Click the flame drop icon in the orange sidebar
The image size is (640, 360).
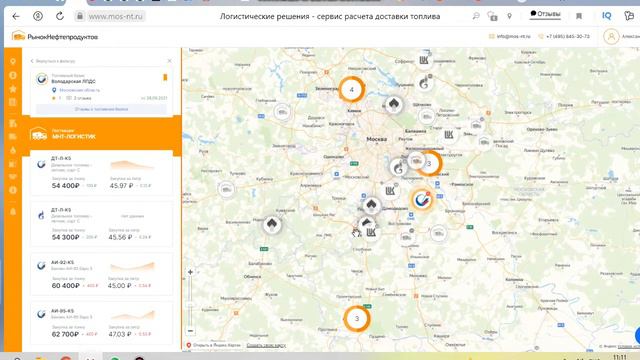[13, 150]
